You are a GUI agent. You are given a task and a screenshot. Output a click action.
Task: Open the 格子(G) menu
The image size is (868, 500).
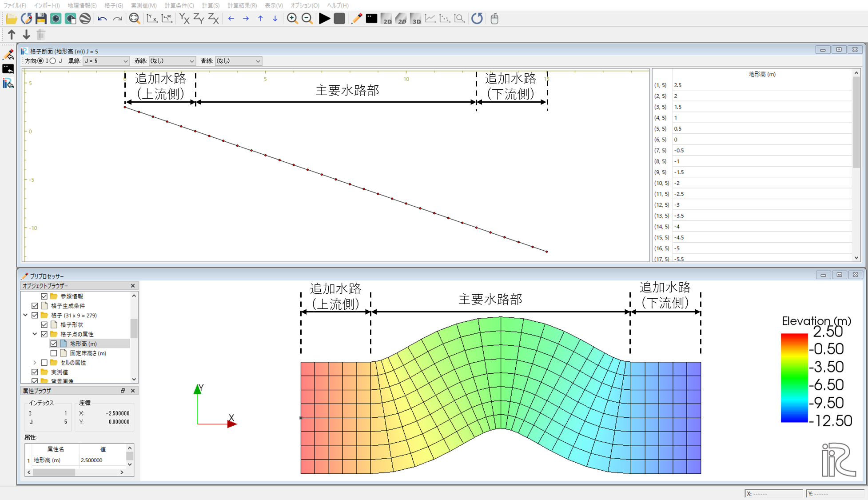point(114,5)
